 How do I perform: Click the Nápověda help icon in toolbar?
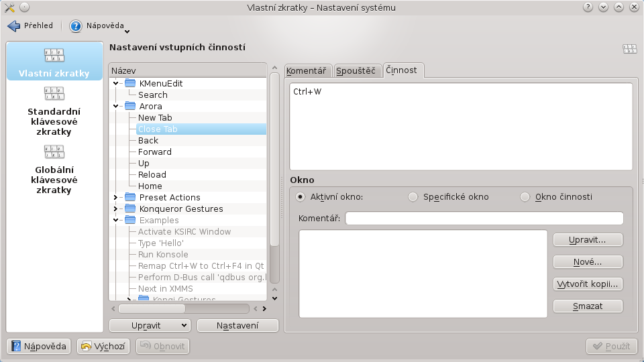[76, 26]
